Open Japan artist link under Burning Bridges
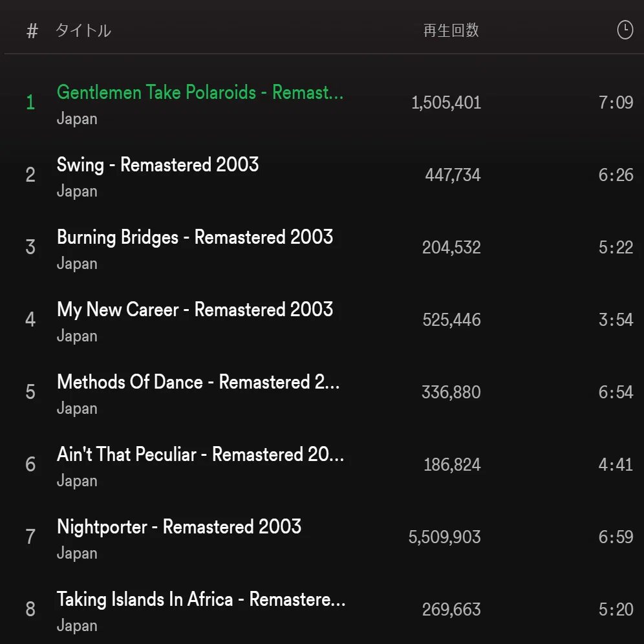This screenshot has height=644, width=644. click(77, 264)
